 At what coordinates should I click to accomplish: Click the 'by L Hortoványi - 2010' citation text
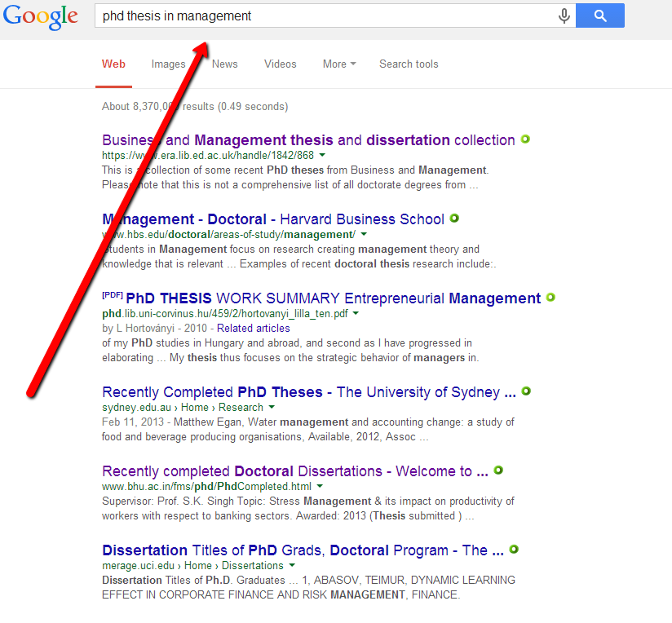pyautogui.click(x=155, y=328)
